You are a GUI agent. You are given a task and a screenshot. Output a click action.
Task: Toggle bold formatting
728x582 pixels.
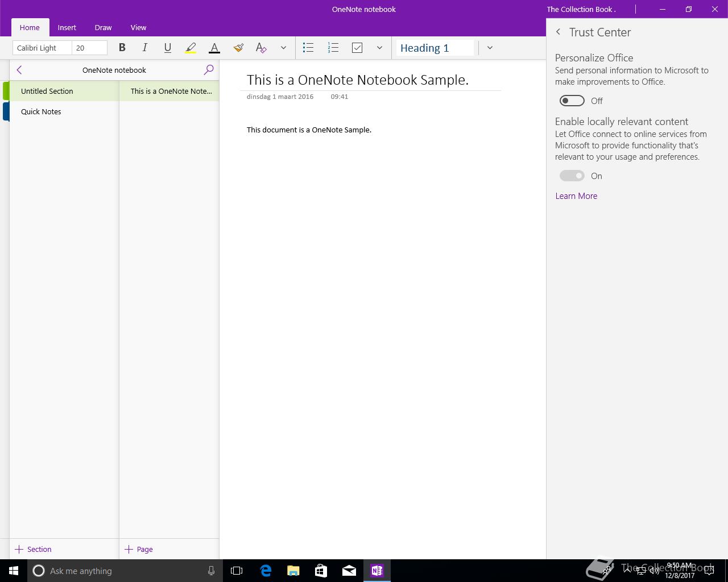(122, 48)
